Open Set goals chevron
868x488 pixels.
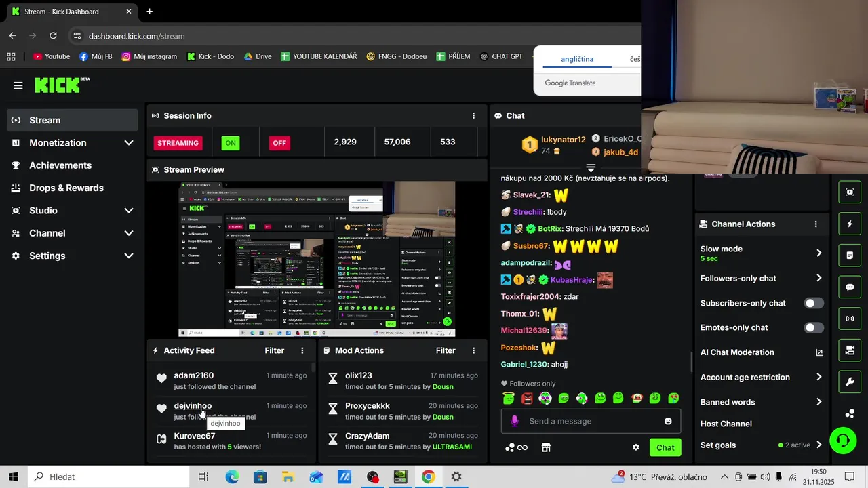click(818, 445)
